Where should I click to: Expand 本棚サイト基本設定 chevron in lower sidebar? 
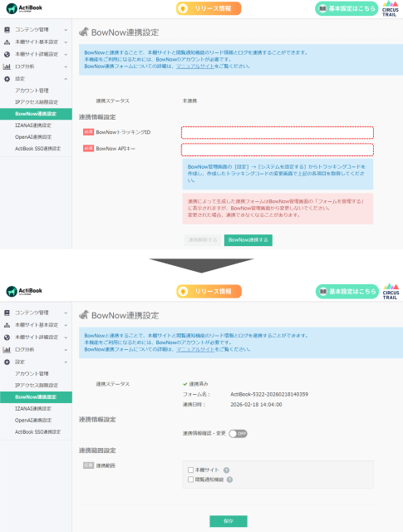[66, 325]
